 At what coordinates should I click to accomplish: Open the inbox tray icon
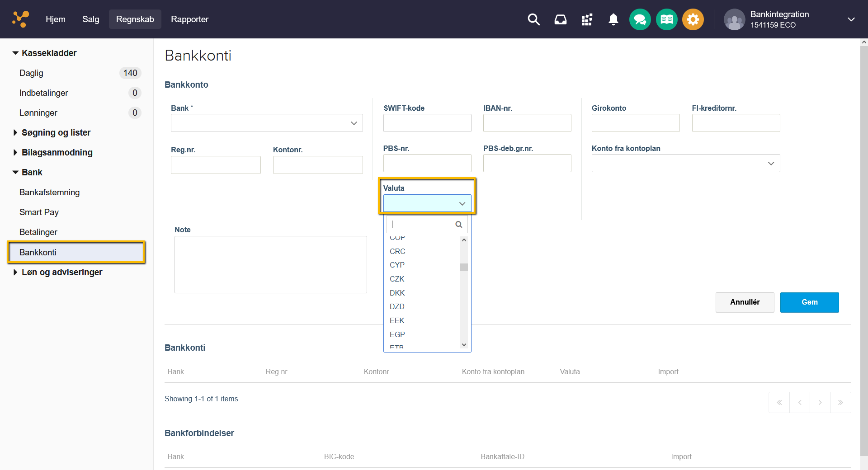pos(561,19)
